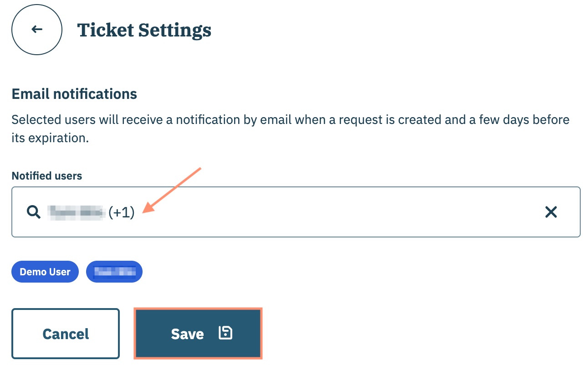The width and height of the screenshot is (588, 366).
Task: Click the Notified users field label
Action: (x=47, y=176)
